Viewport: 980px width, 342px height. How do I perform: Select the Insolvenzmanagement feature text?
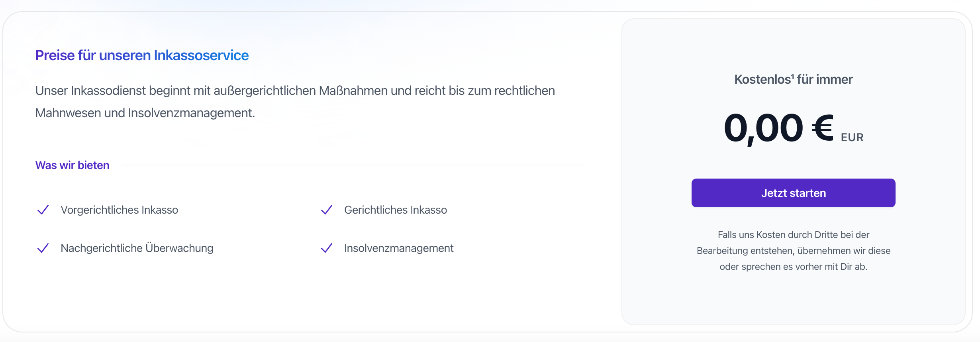tap(398, 248)
